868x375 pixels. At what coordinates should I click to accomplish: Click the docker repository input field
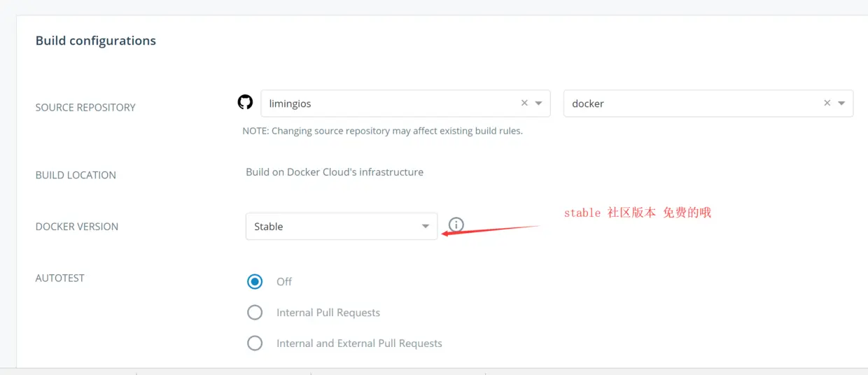pyautogui.click(x=686, y=104)
